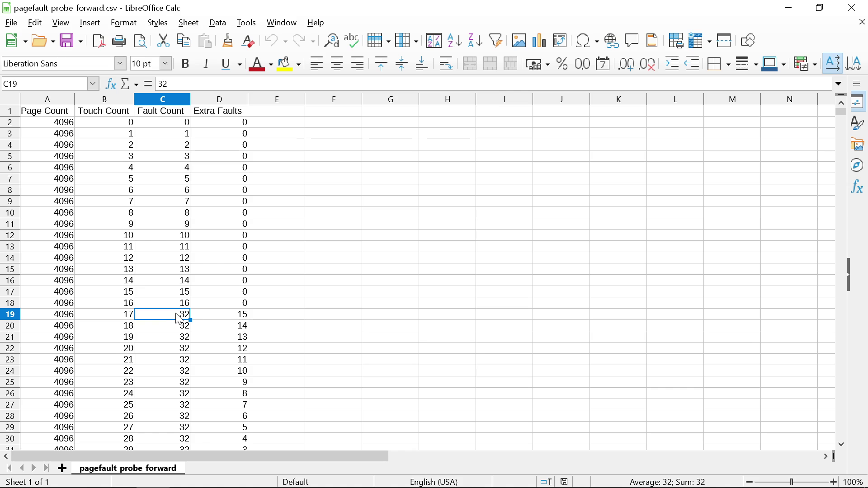Open the Function Wizard icon
Screen dimensions: 868x488
click(110, 84)
